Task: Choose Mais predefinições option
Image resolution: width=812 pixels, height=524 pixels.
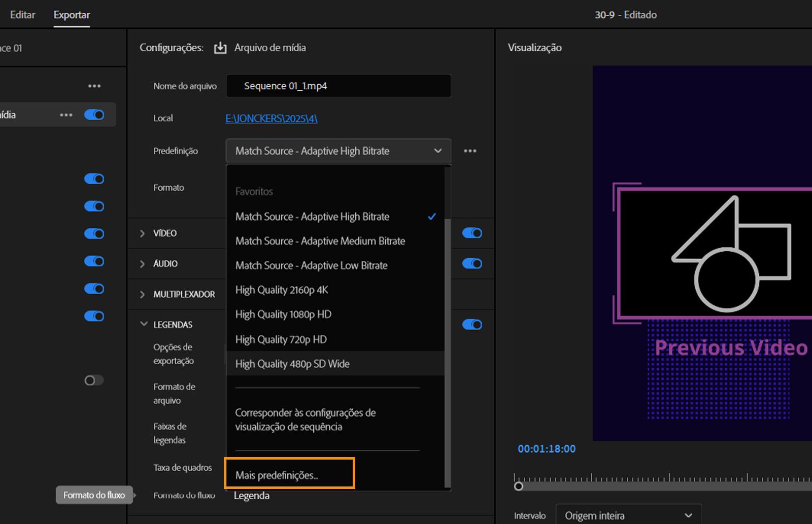Action: click(x=277, y=475)
